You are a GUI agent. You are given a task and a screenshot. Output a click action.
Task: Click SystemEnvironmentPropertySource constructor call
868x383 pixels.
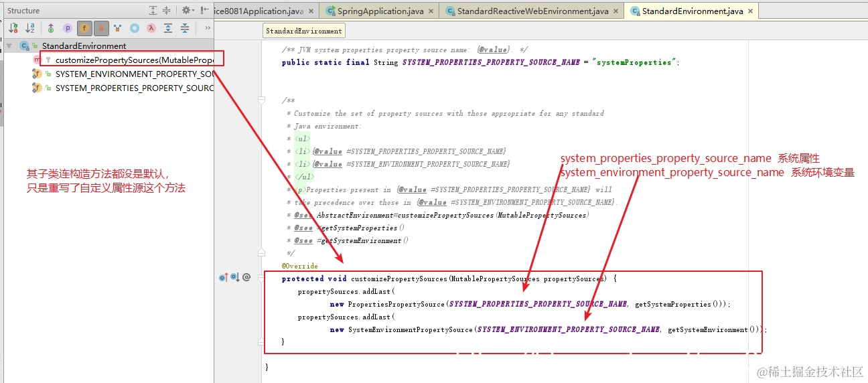point(411,329)
